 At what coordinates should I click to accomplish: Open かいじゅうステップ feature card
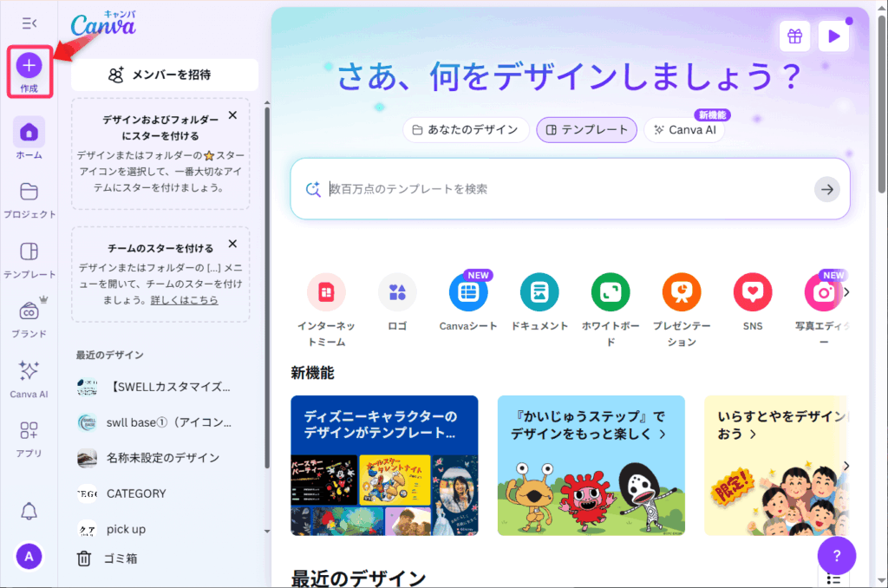591,466
